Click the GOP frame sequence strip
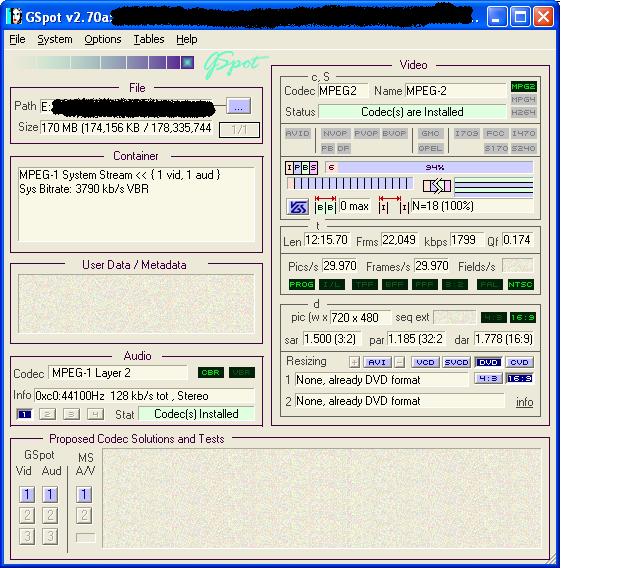The height and width of the screenshot is (568, 640). pyautogui.click(x=349, y=184)
